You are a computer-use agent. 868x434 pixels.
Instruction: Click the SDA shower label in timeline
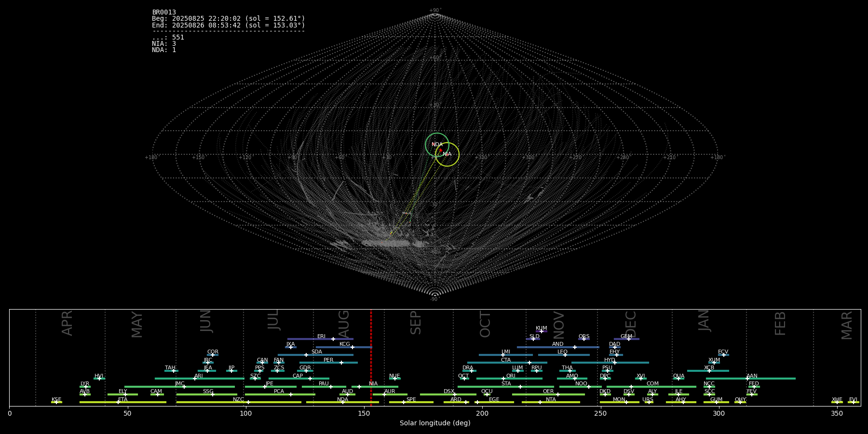(317, 352)
